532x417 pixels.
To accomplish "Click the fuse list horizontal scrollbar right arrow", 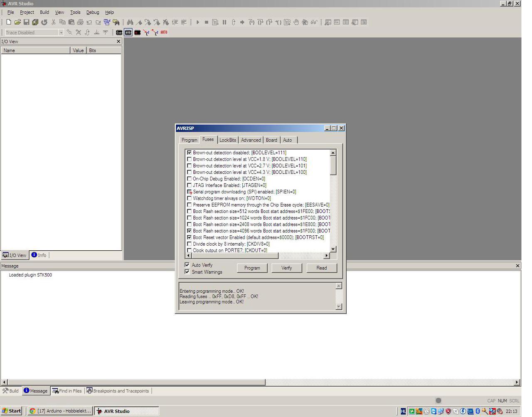I will point(327,256).
